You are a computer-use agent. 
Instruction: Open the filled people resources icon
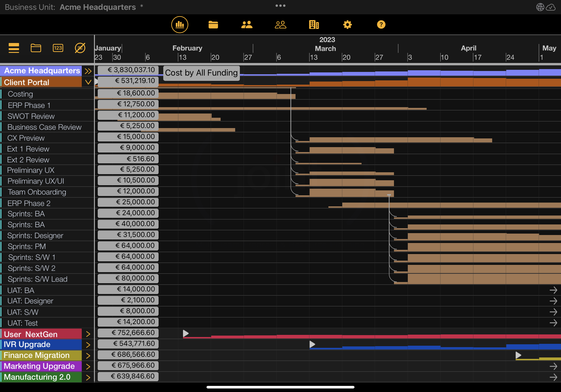[x=246, y=25]
